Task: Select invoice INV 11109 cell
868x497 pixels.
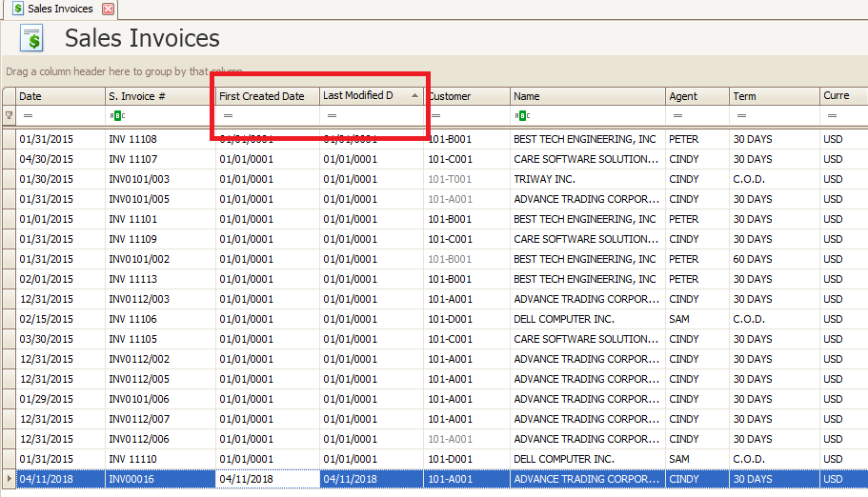Action: (160, 239)
